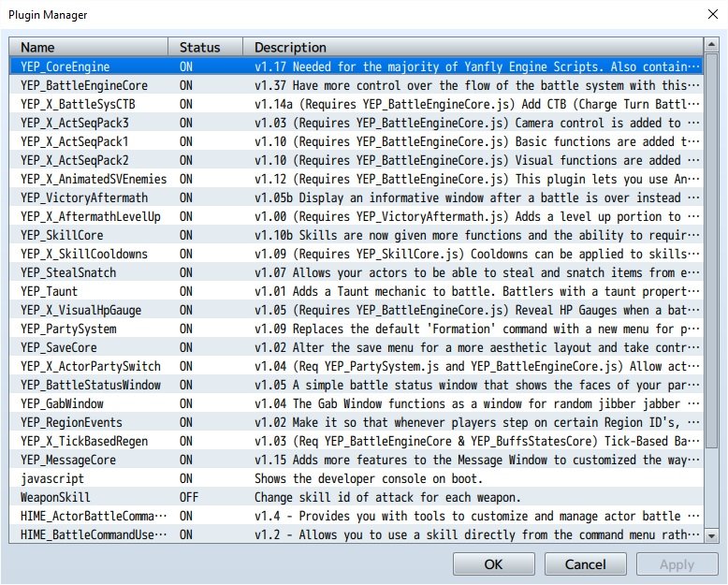Click the ON status of YEP_SaveCore
Viewport: 728px width, 585px height.
click(185, 347)
